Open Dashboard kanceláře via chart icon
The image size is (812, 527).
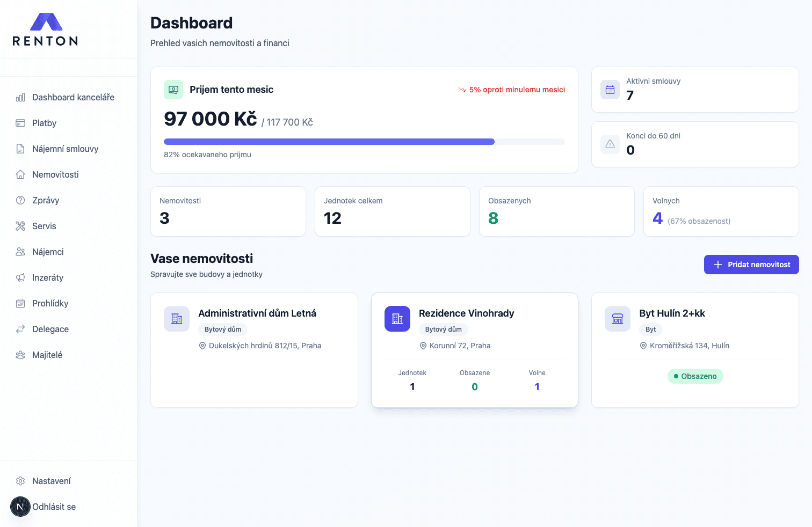pos(20,97)
